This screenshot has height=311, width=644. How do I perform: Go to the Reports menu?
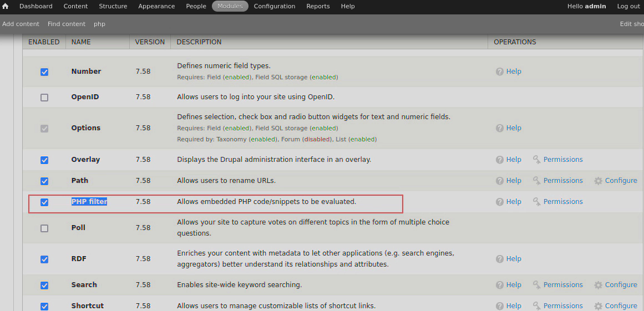[318, 6]
